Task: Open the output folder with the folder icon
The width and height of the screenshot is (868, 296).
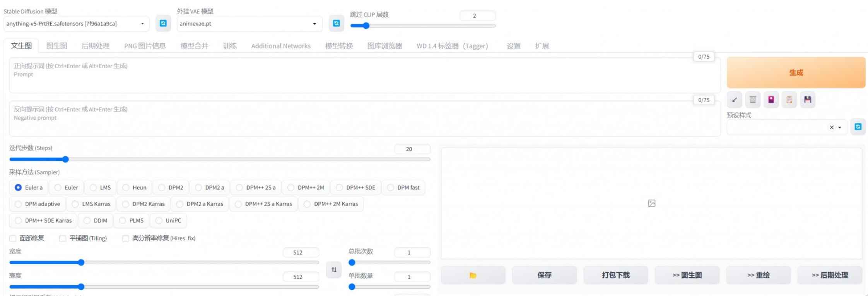Action: [473, 275]
